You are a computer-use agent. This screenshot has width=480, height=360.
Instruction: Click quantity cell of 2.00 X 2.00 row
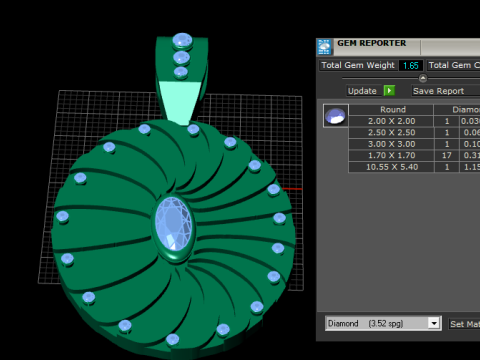coord(447,121)
